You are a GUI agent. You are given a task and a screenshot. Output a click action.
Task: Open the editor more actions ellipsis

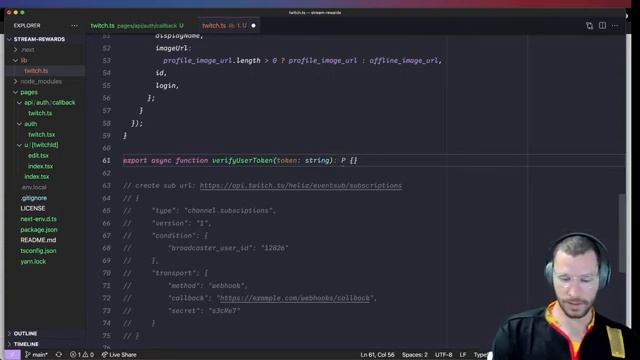click(x=615, y=25)
